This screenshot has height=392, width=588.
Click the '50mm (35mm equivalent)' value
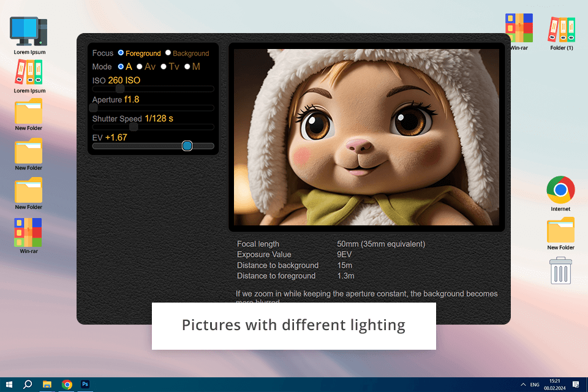(x=381, y=244)
